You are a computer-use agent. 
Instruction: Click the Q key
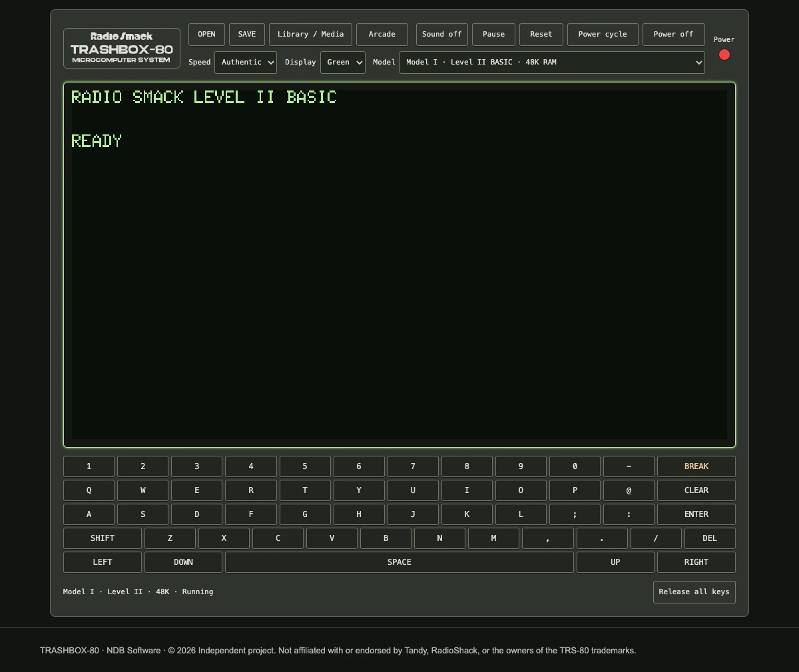89,490
